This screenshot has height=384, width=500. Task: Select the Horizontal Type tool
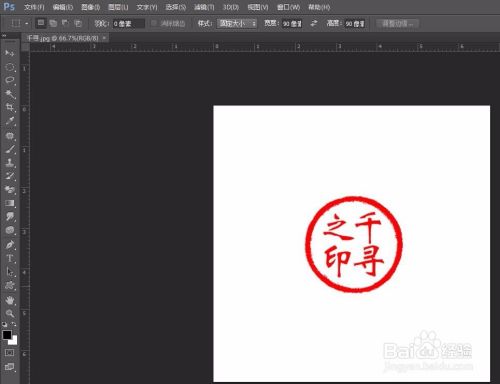[10, 258]
